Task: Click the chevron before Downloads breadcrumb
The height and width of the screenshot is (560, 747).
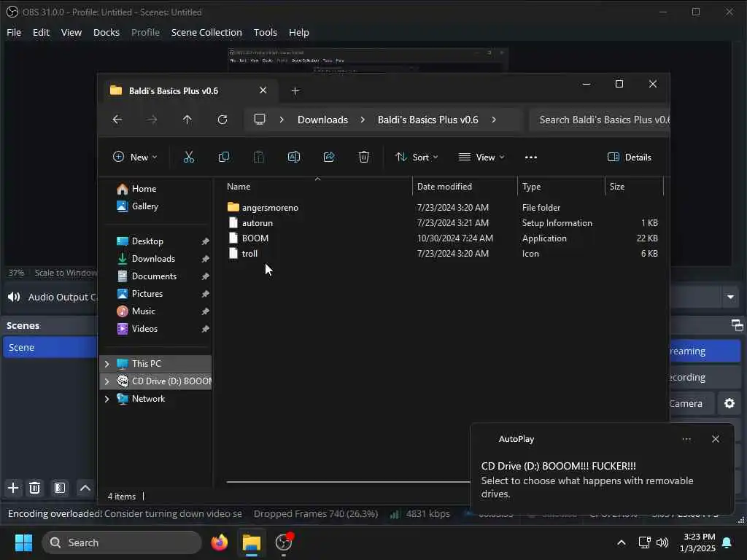Action: coord(282,120)
